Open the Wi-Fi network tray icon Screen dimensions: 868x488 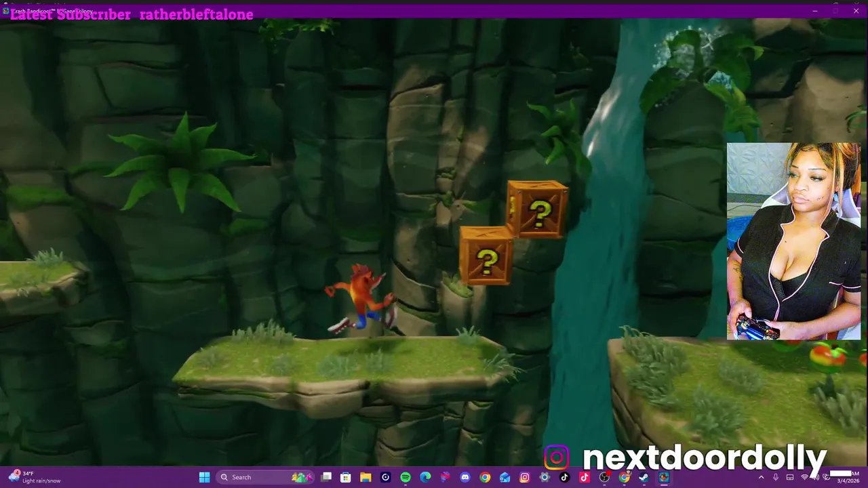click(x=805, y=477)
